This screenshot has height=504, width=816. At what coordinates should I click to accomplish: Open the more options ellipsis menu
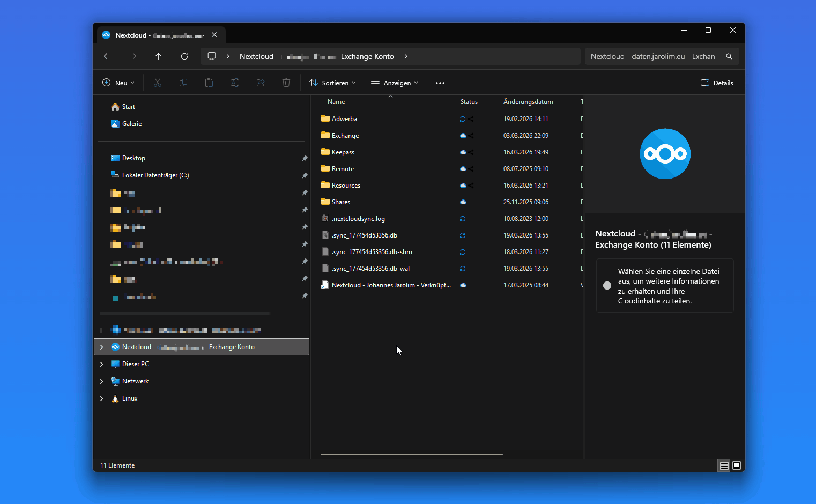click(440, 83)
